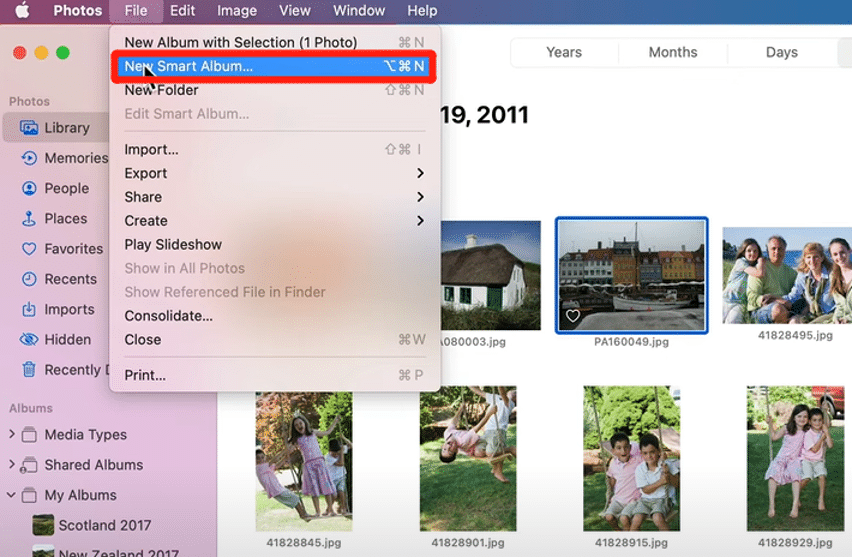Screen dimensions: 852x558
Task: Click the green fullscreen window button
Action: [63, 53]
